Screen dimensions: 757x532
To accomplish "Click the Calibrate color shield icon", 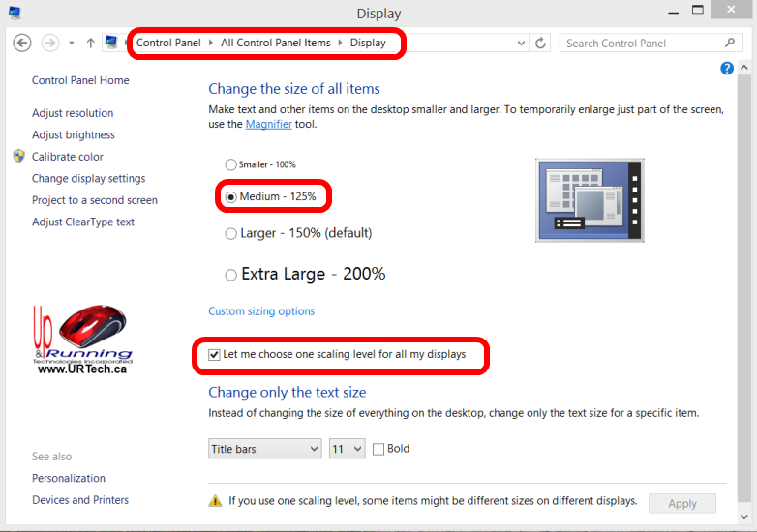I will pyautogui.click(x=18, y=156).
